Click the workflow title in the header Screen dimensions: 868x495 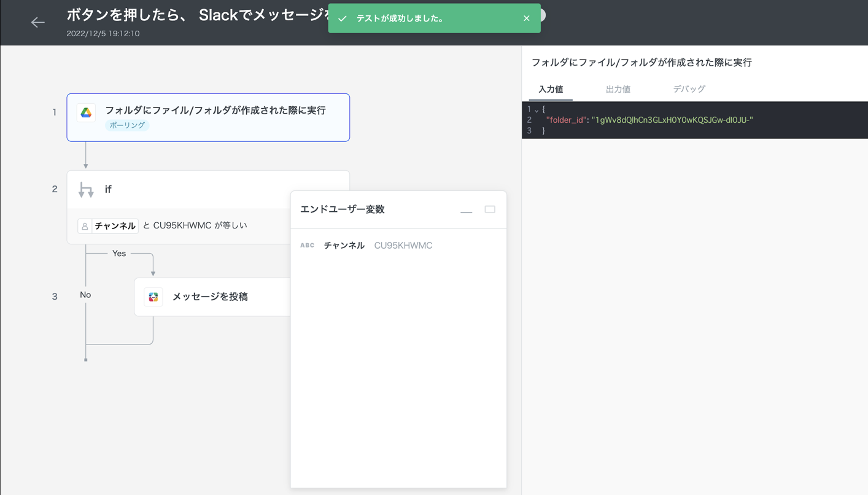(196, 15)
